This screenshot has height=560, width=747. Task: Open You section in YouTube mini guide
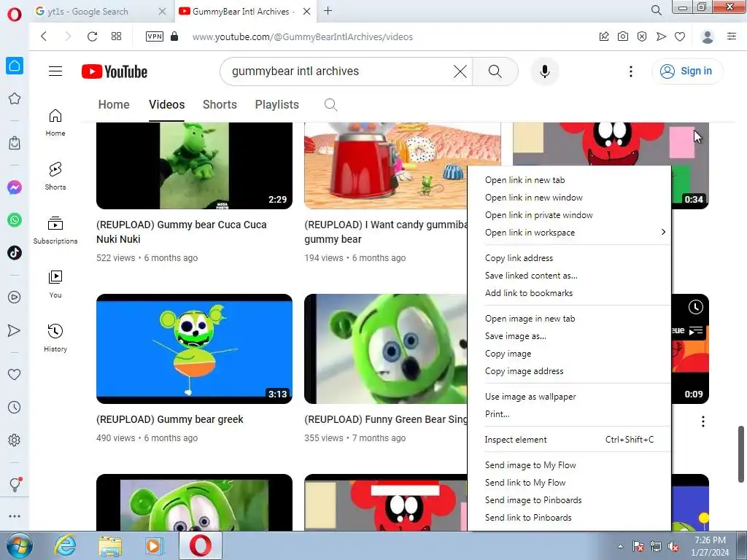(55, 284)
